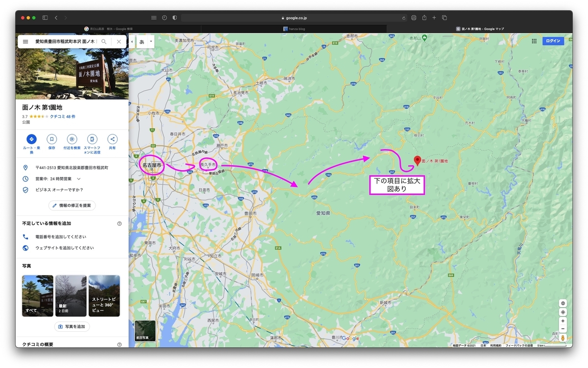Click the 名古屋市 label on the map
Viewport: 588px width, 368px height.
point(152,166)
